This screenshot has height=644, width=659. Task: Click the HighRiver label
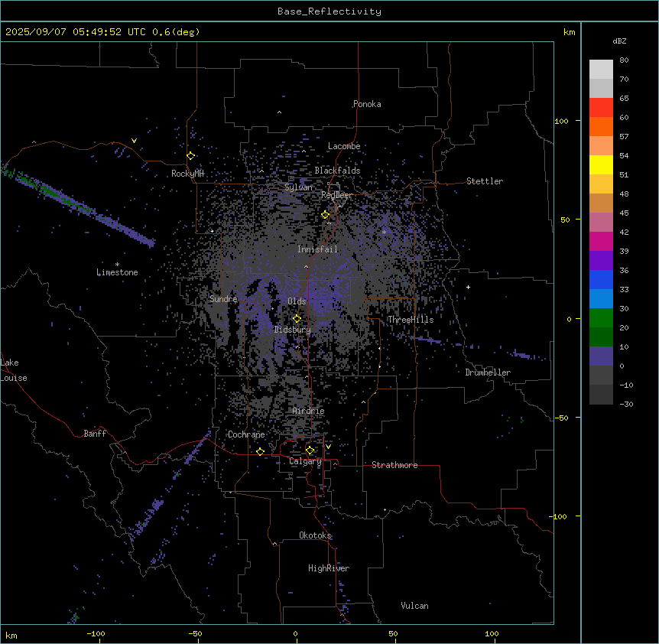[329, 568]
